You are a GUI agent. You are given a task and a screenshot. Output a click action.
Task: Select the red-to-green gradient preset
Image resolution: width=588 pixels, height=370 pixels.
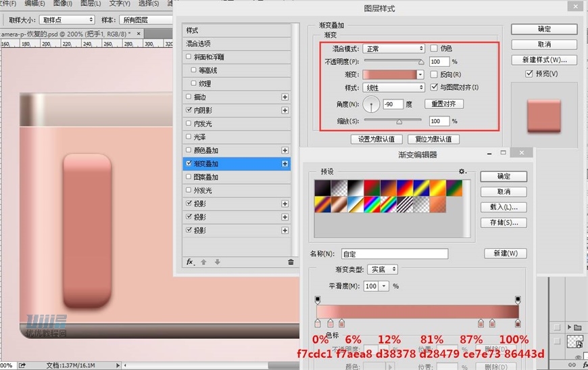coord(372,188)
